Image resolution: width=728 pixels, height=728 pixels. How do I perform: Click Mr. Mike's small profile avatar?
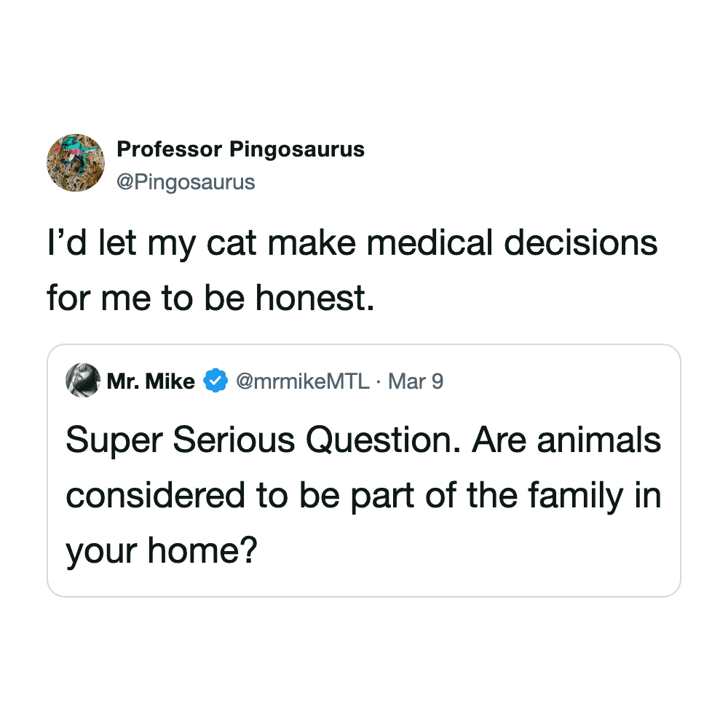pos(82,380)
